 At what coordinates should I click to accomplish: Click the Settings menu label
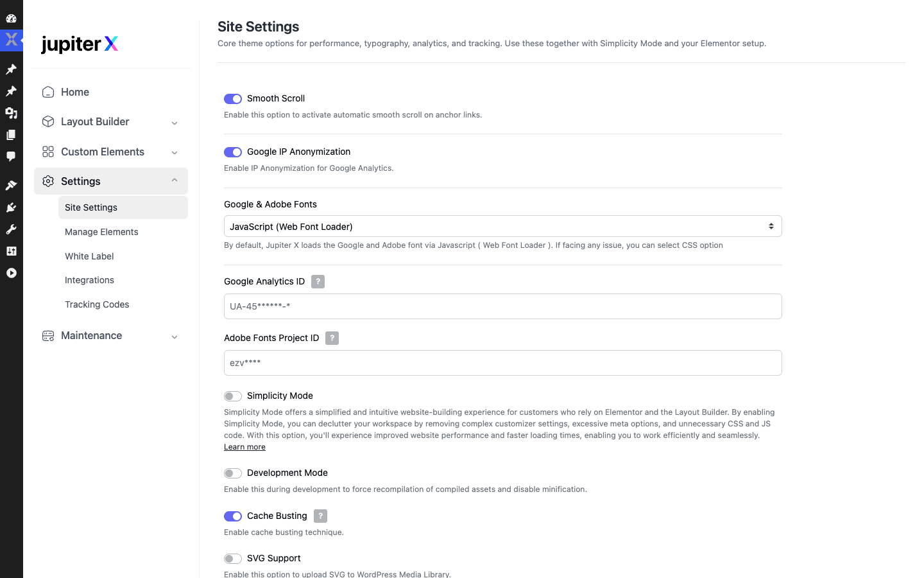click(81, 181)
